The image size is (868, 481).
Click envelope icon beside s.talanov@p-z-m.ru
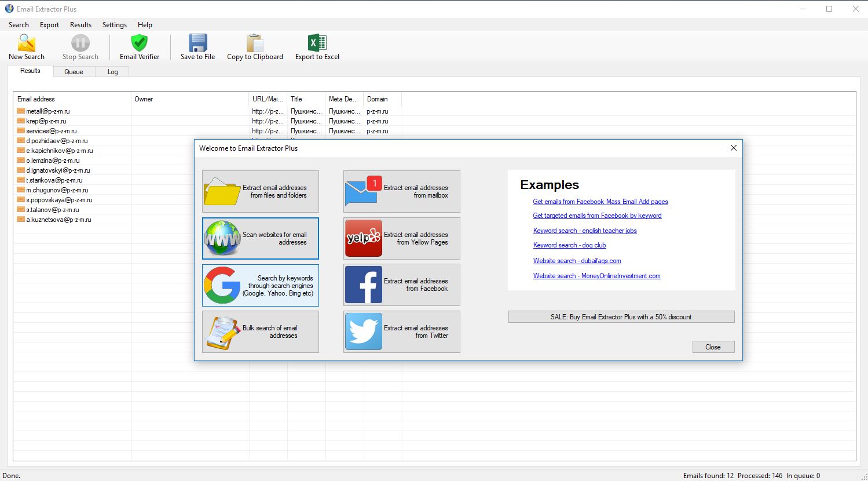pos(21,209)
